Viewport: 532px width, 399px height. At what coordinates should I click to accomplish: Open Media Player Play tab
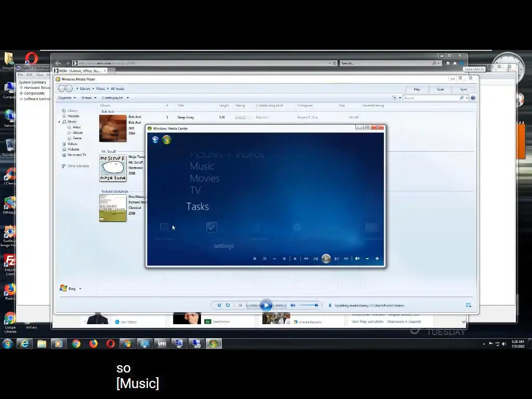click(x=417, y=89)
